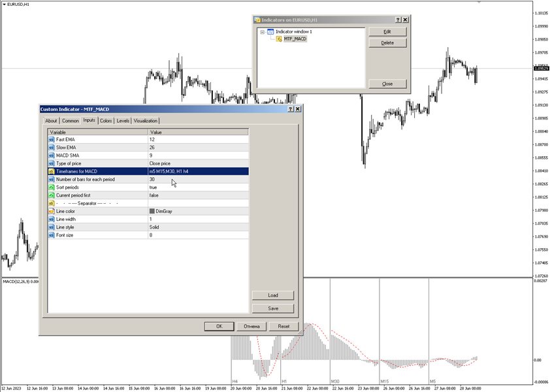Click the Font size variable icon

coord(52,235)
